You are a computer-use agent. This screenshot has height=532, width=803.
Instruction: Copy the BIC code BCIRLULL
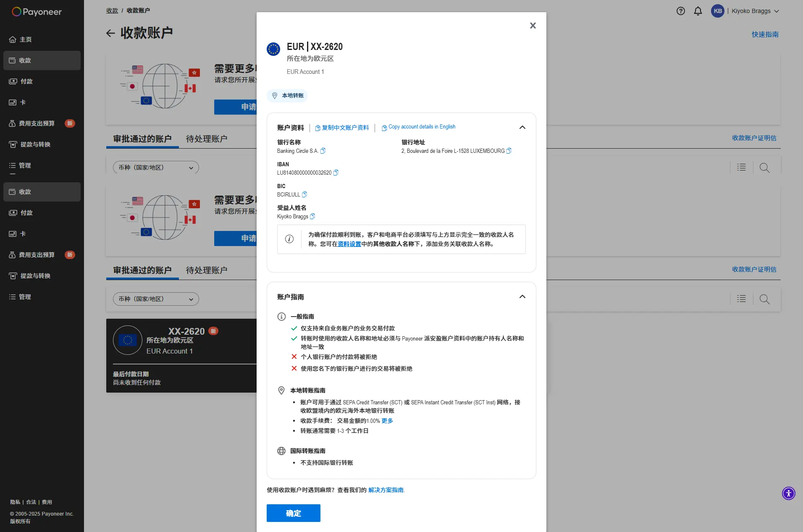pyautogui.click(x=304, y=194)
